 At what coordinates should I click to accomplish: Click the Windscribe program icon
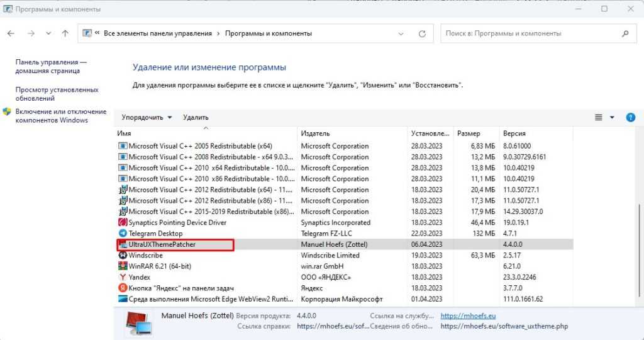click(x=123, y=256)
